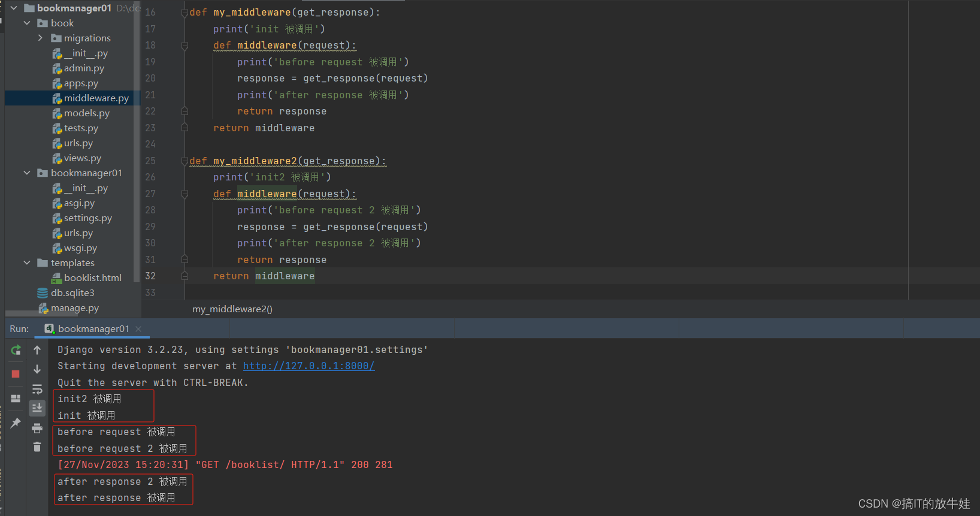Click the my_middleware2() breadcrumb
The image size is (980, 516).
click(232, 309)
